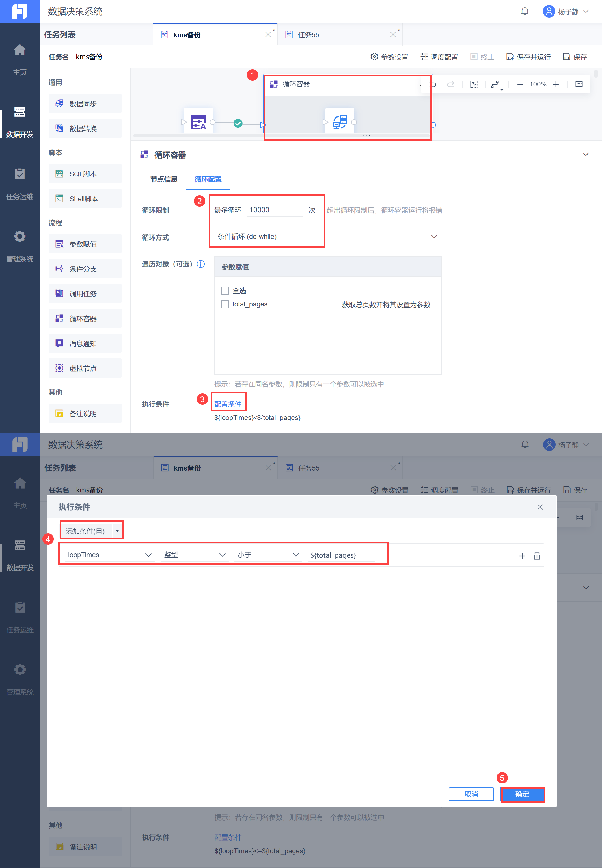Screen dimensions: 602x868
Task: Switch to the 任务55 tab
Action: [x=308, y=35]
